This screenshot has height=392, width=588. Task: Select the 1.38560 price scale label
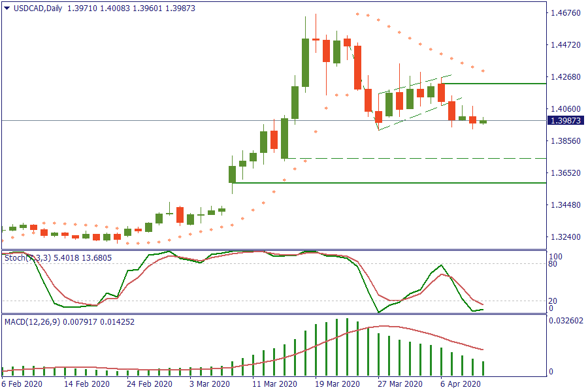coord(566,141)
